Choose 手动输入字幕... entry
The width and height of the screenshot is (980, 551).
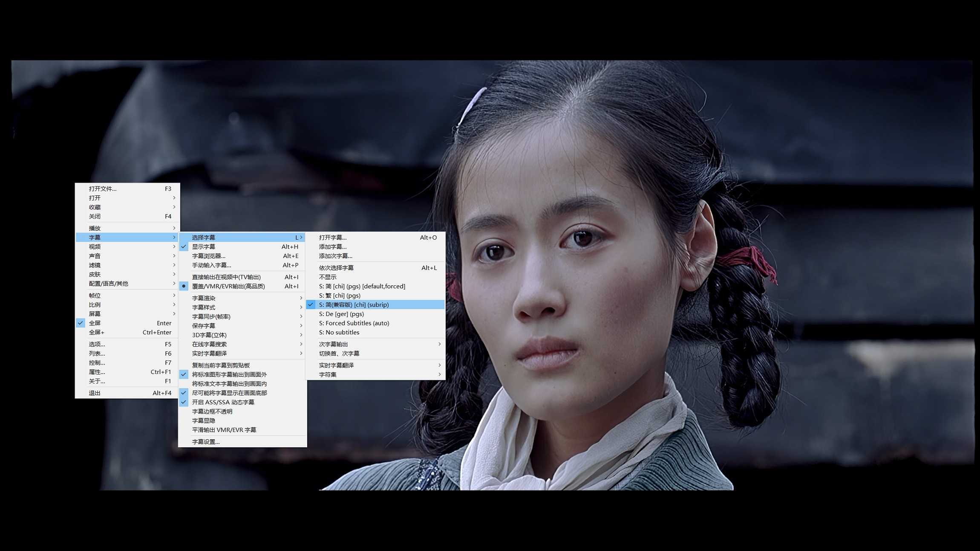[x=242, y=265]
